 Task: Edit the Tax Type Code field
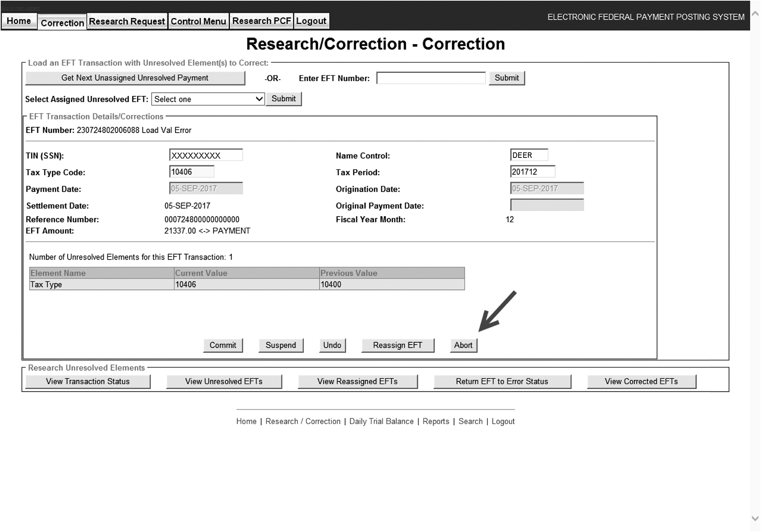191,172
